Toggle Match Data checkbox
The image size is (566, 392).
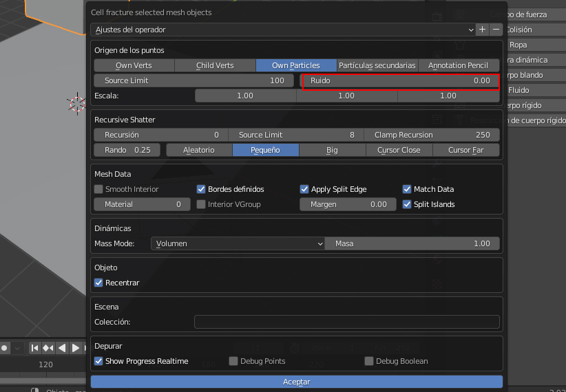click(x=407, y=189)
